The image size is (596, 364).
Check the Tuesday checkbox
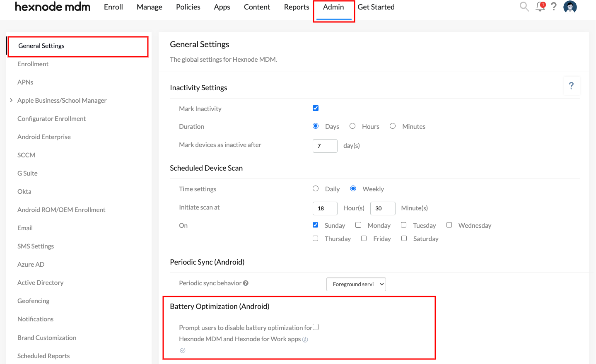[x=404, y=225]
